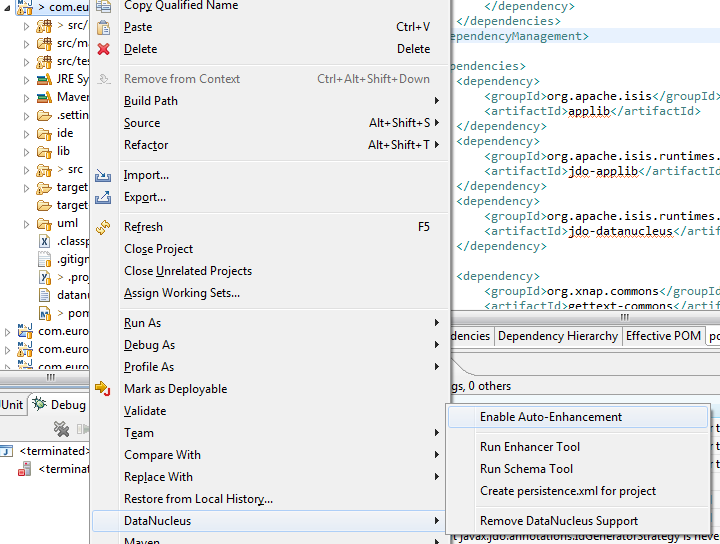This screenshot has width=720, height=544.
Task: Select the ide folder in tree
Action: tap(65, 133)
